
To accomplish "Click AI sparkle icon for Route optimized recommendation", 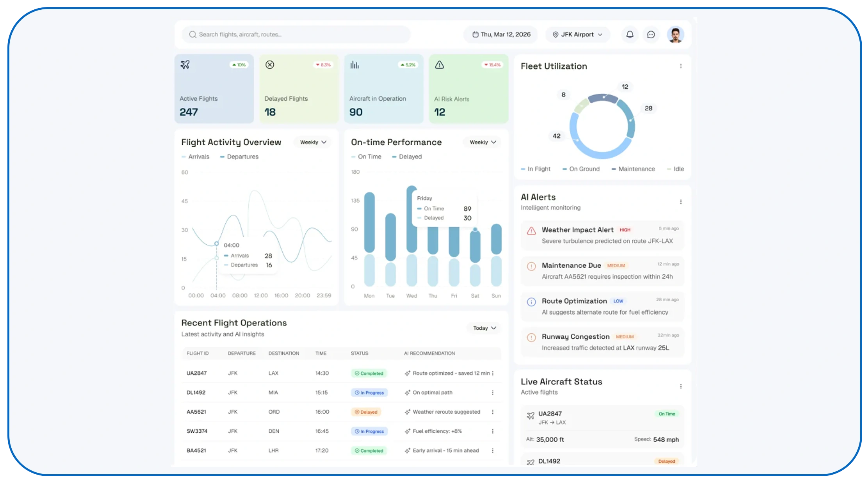I will click(407, 374).
